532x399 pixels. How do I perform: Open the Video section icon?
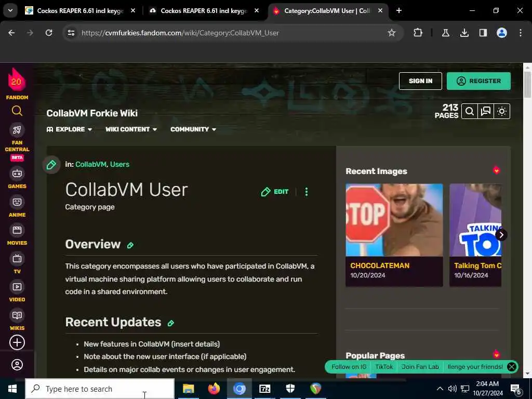17,287
